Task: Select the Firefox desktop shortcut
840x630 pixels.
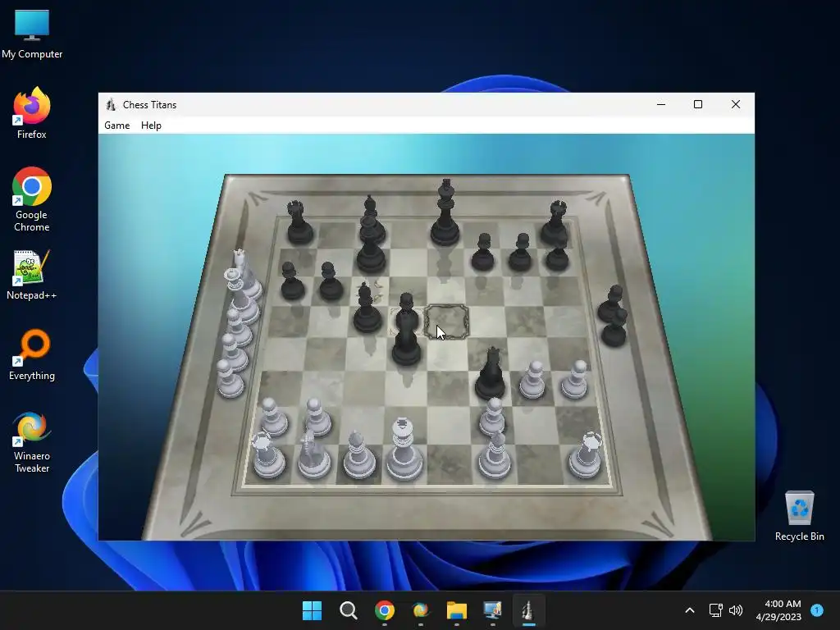Action: 32,113
